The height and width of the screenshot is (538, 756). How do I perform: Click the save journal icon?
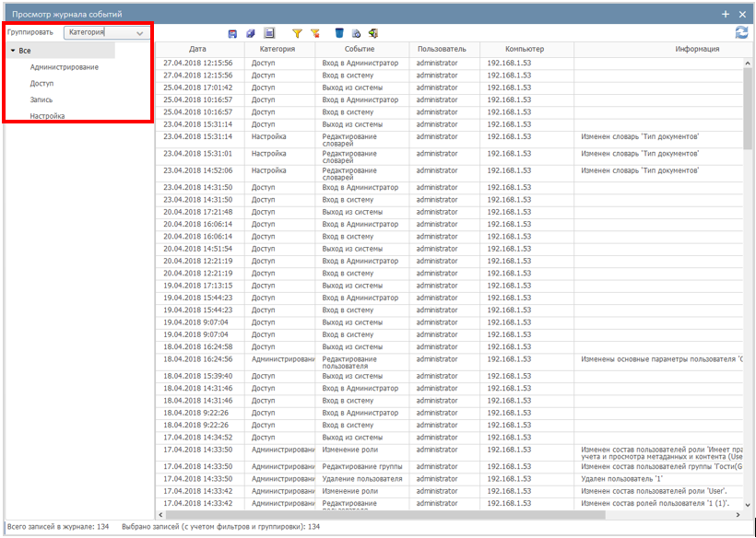pyautogui.click(x=233, y=33)
